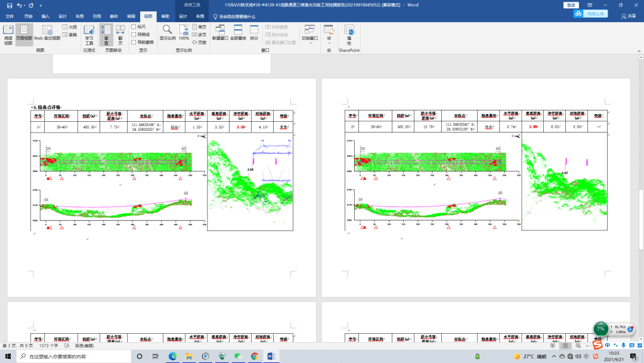Enable the 标尺 ruler checkbox
Screen dimensions: 644x363
click(134, 27)
